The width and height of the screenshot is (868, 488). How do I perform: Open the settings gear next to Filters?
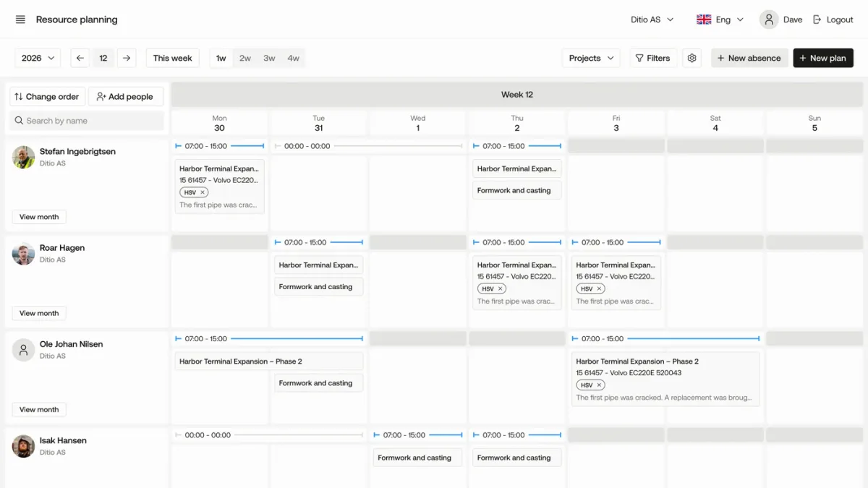click(692, 59)
